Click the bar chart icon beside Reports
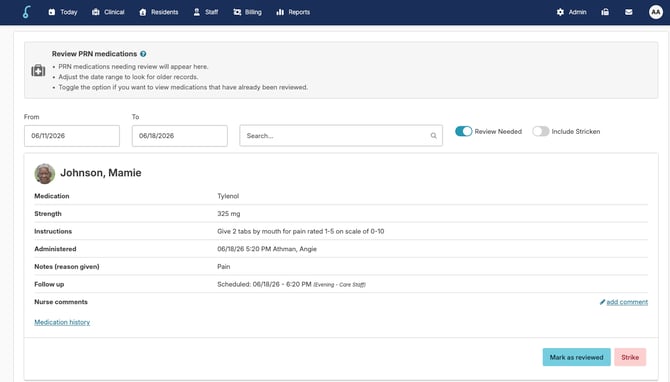670x382 pixels. coord(280,12)
